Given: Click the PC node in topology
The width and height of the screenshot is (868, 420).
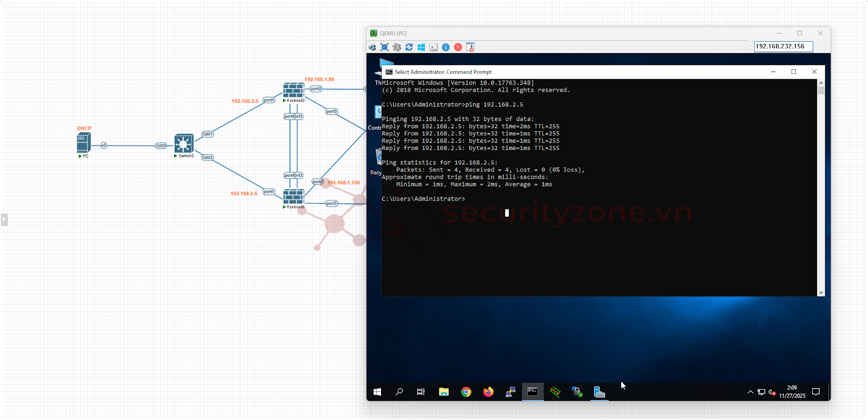Looking at the screenshot, I should 83,143.
